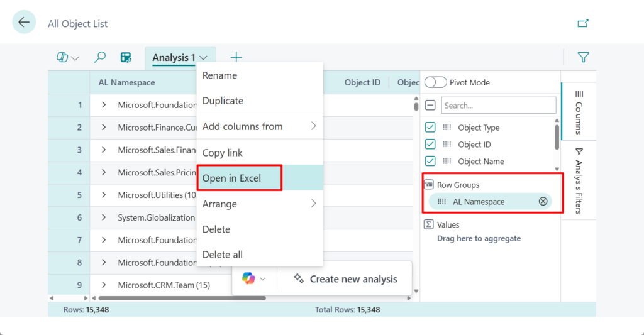
Task: Remove AL Namespace from Row Groups
Action: click(x=543, y=201)
